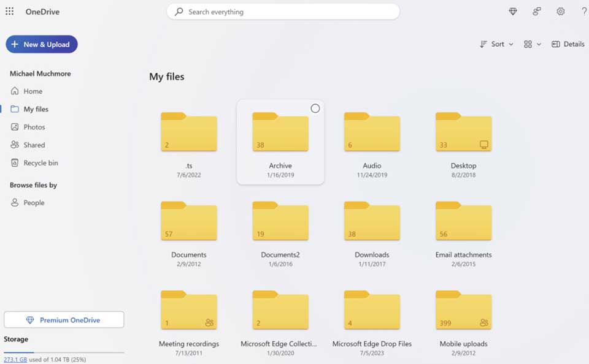Screen dimensions: 589x364
Task: Open the Audio folder icon
Action: pos(372,132)
